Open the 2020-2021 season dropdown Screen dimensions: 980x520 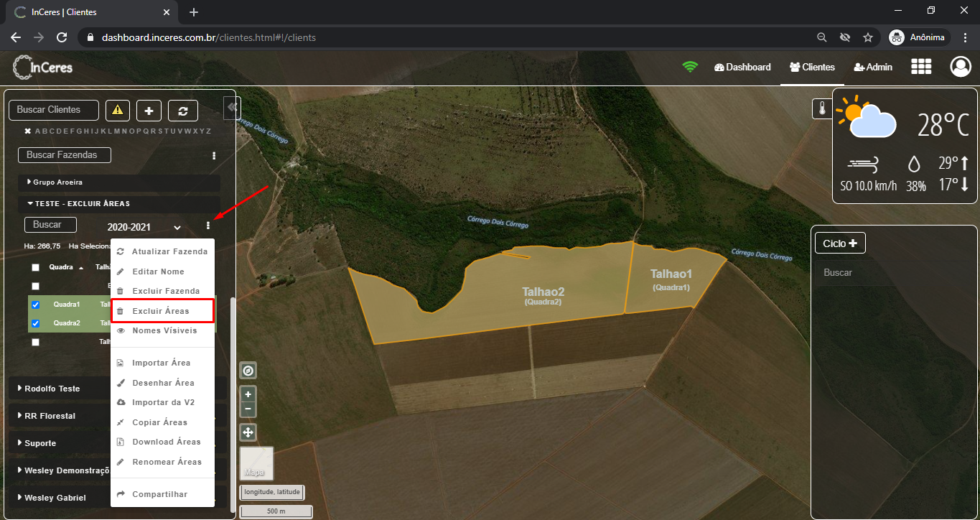tap(144, 227)
